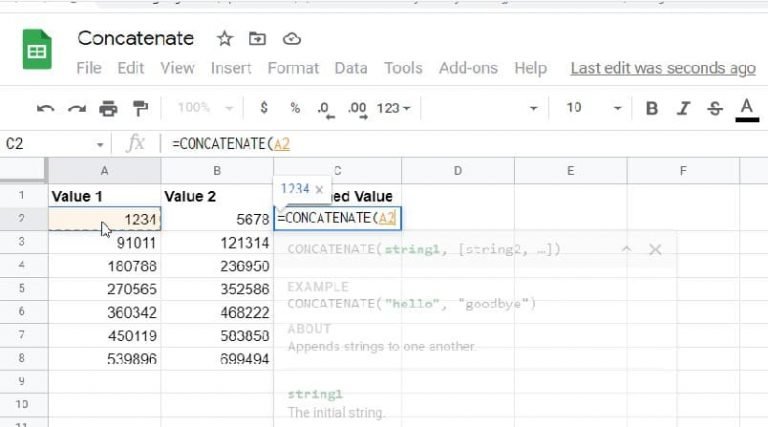Select row 3 header
This screenshot has width=768, height=427.
click(x=22, y=242)
